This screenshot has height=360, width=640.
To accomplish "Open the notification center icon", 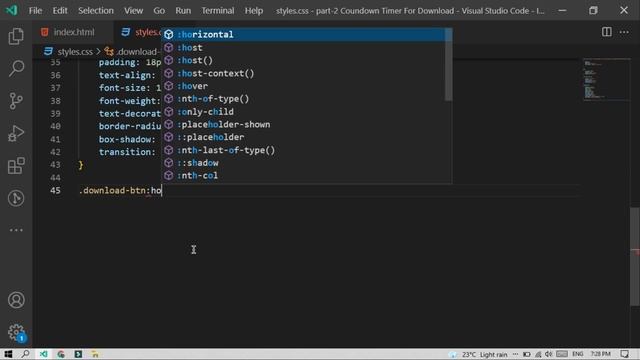I will coord(624,354).
